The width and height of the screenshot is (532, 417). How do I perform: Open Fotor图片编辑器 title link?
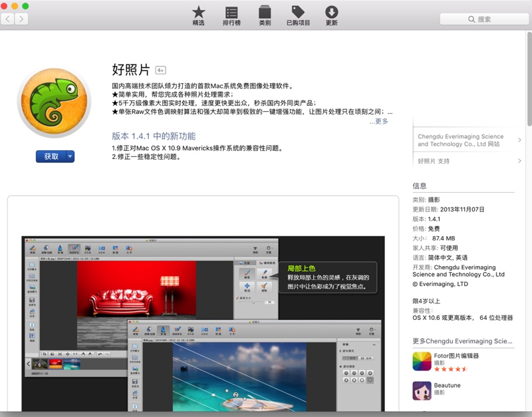456,356
